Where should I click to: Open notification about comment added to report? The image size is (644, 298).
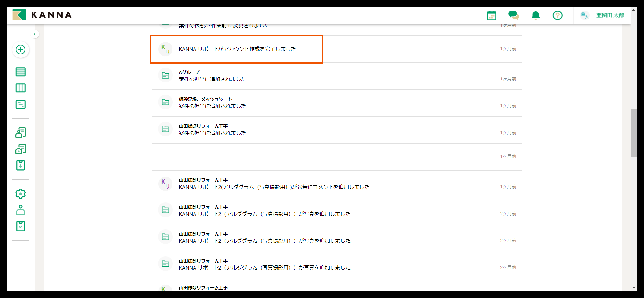click(274, 184)
